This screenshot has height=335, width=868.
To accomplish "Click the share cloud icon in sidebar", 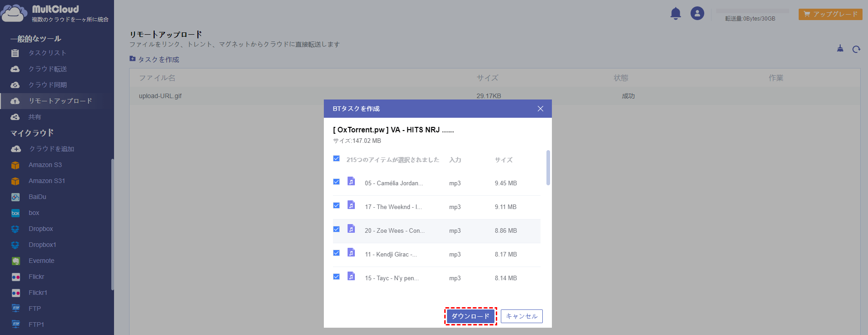I will 15,117.
